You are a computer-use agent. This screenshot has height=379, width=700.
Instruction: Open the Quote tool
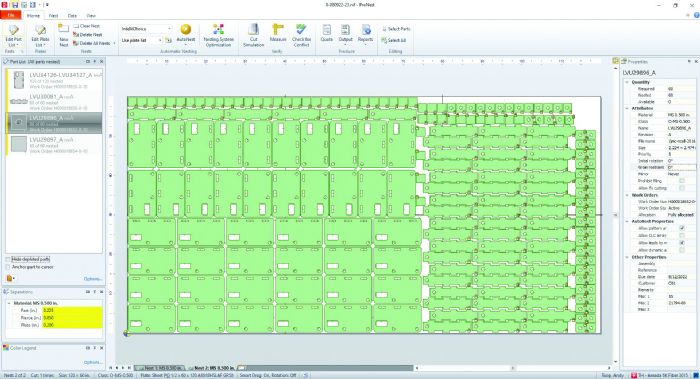pos(326,33)
